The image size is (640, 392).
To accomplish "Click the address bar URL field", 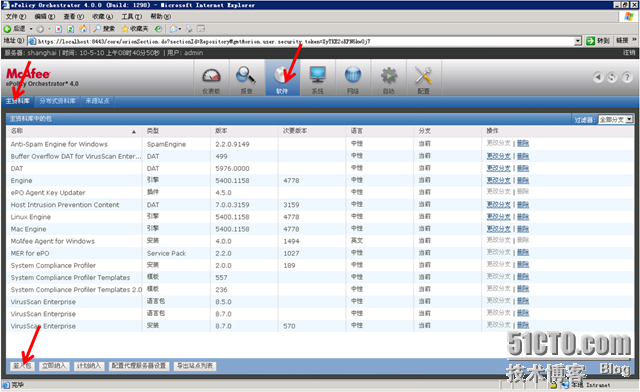I will [x=301, y=41].
